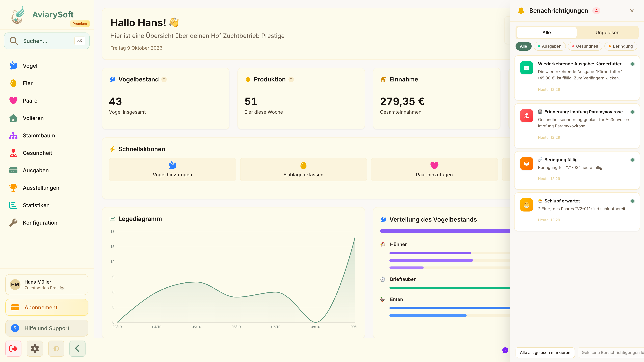
Task: Open Volieren house icon
Action: point(13,118)
